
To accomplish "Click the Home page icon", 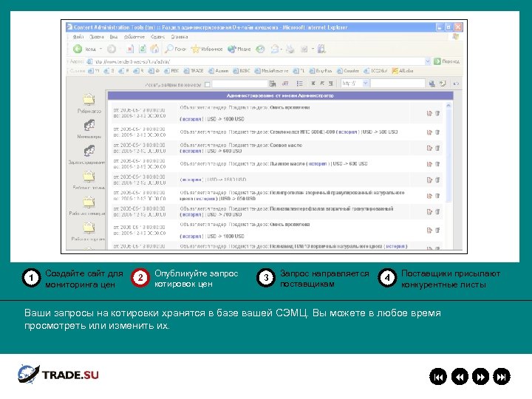I will point(154,50).
